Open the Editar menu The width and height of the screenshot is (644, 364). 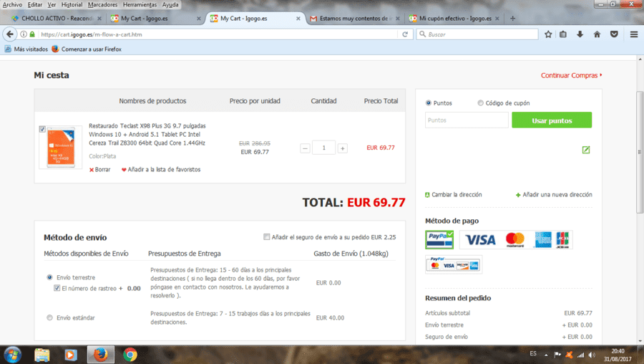click(35, 4)
